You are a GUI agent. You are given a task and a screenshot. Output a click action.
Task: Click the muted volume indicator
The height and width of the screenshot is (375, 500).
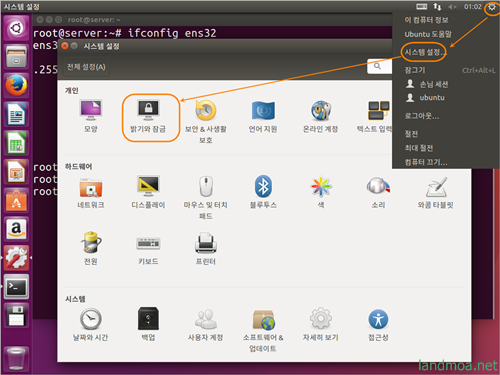coord(452,7)
